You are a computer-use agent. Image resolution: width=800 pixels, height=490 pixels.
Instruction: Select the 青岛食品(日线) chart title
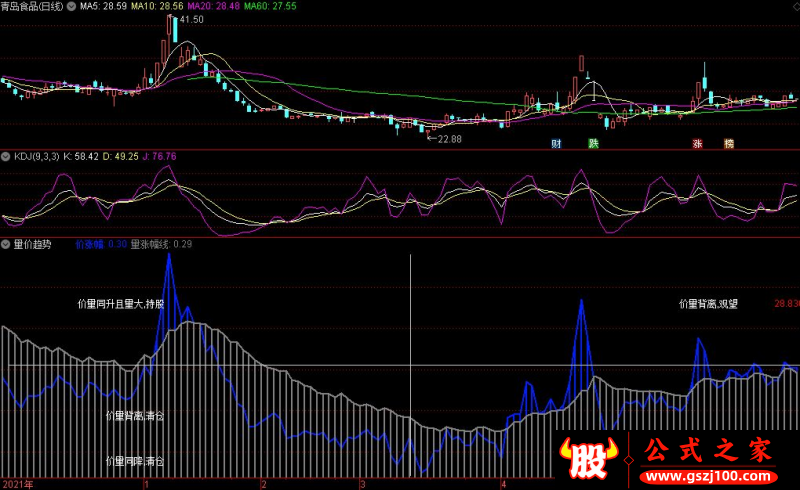(32, 6)
